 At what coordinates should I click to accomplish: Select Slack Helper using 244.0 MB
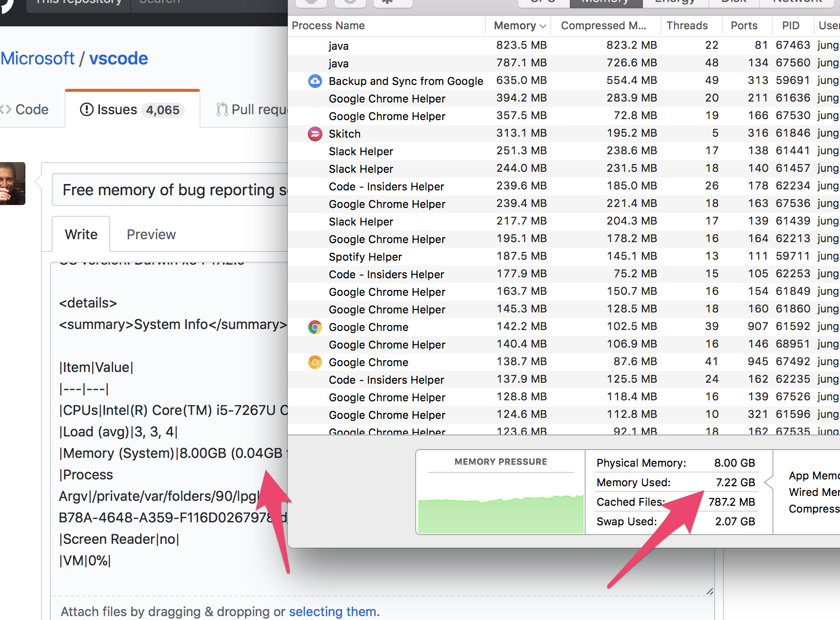564,169
